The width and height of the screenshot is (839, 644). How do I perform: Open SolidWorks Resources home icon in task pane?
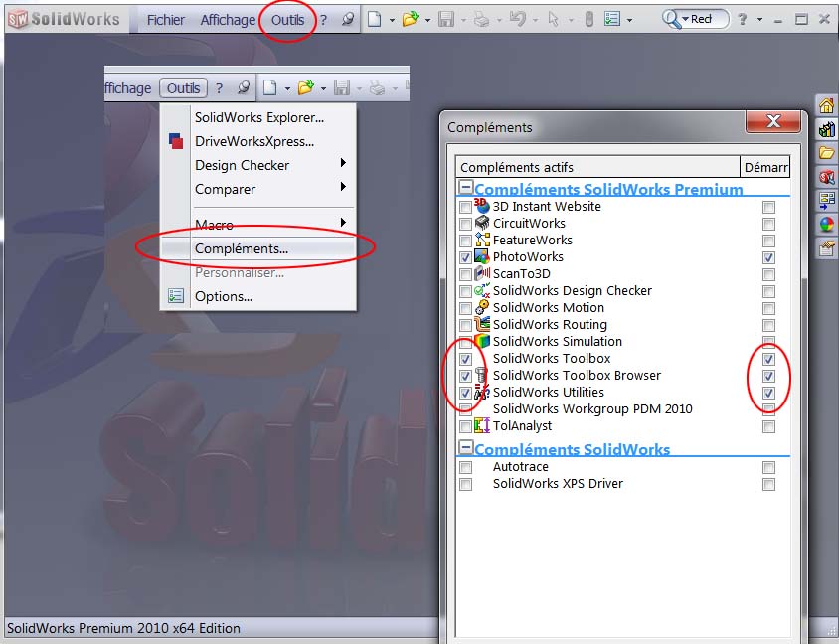click(826, 106)
